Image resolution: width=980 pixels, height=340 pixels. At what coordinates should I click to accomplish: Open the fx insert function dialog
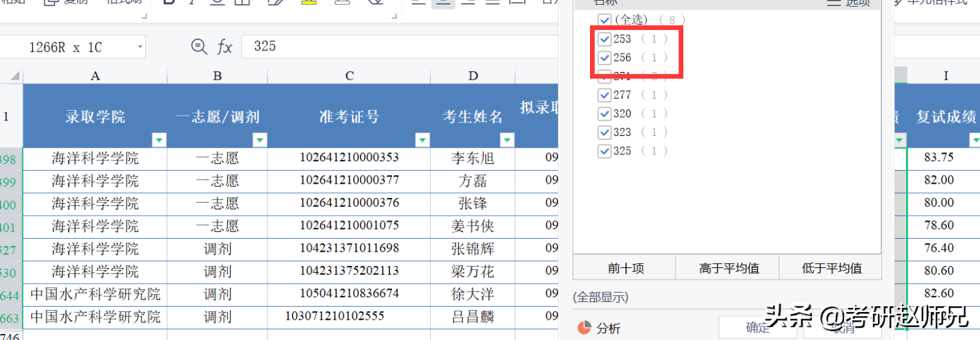(x=225, y=46)
